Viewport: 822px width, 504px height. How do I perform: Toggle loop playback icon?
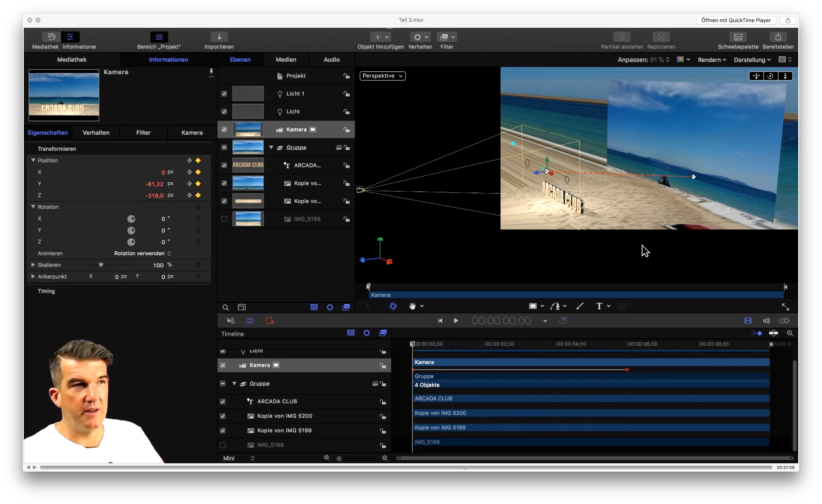tap(249, 321)
